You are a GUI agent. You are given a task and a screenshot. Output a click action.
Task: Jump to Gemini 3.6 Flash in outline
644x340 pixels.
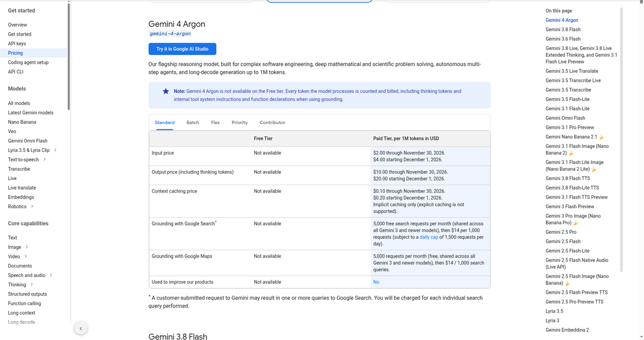point(563,39)
